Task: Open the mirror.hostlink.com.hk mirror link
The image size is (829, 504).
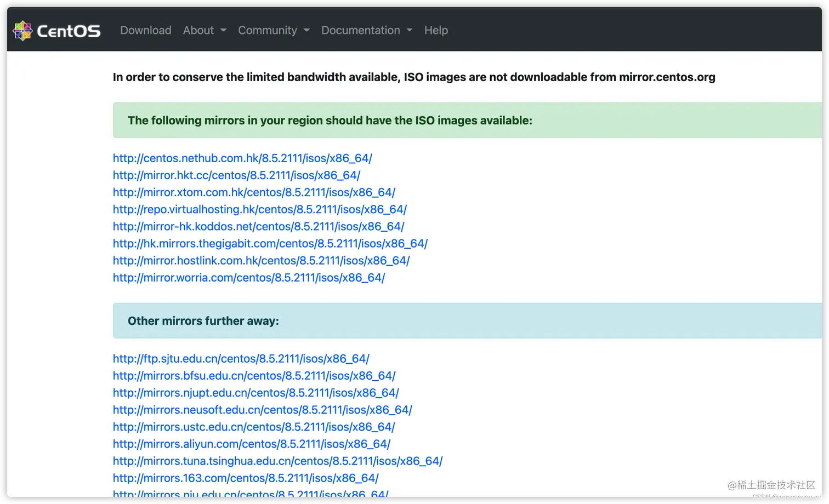Action: (x=261, y=260)
